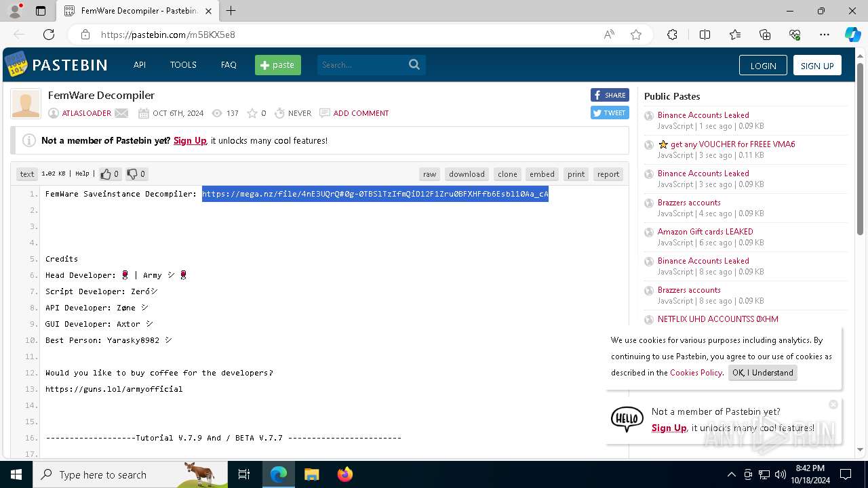Click Sign Up in Hello popup

[x=669, y=428]
